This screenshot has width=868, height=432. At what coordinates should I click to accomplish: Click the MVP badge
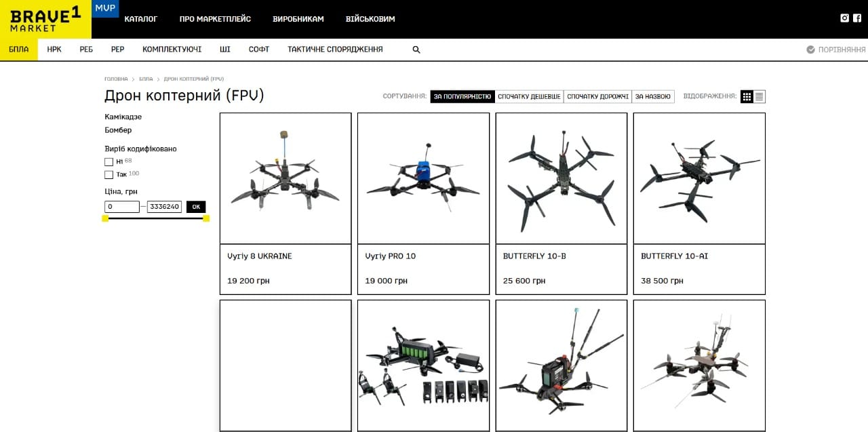point(105,9)
